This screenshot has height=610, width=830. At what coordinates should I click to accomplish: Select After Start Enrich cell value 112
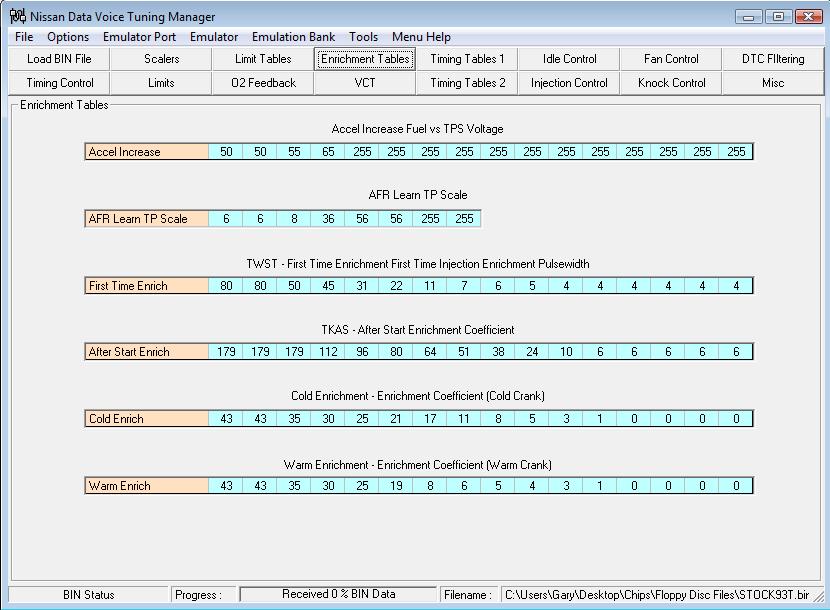pyautogui.click(x=328, y=352)
